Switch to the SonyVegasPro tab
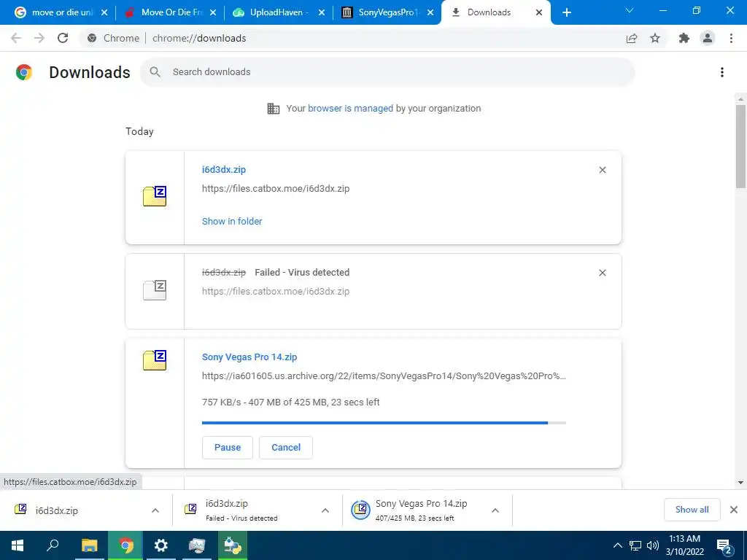Viewport: 747px width, 560px height. [387, 12]
